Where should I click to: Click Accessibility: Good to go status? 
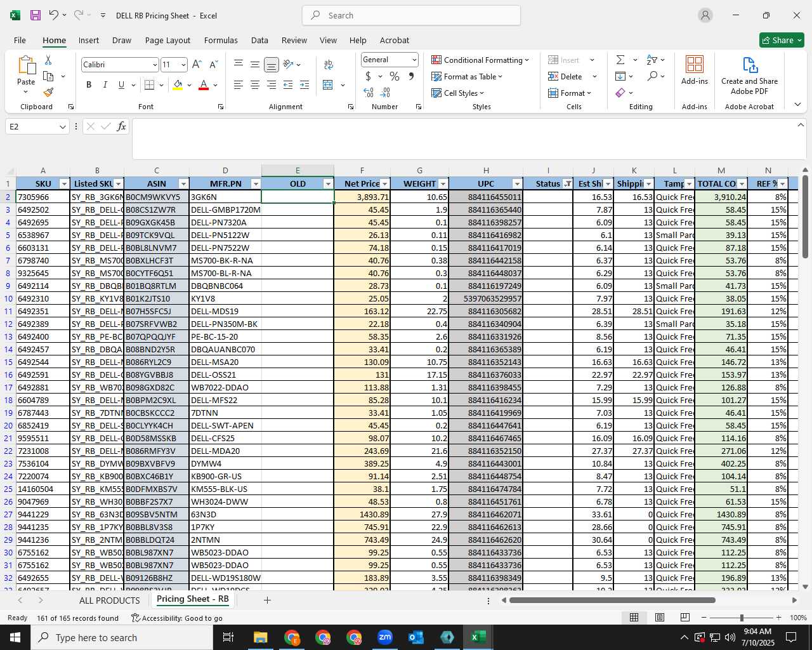(x=177, y=618)
